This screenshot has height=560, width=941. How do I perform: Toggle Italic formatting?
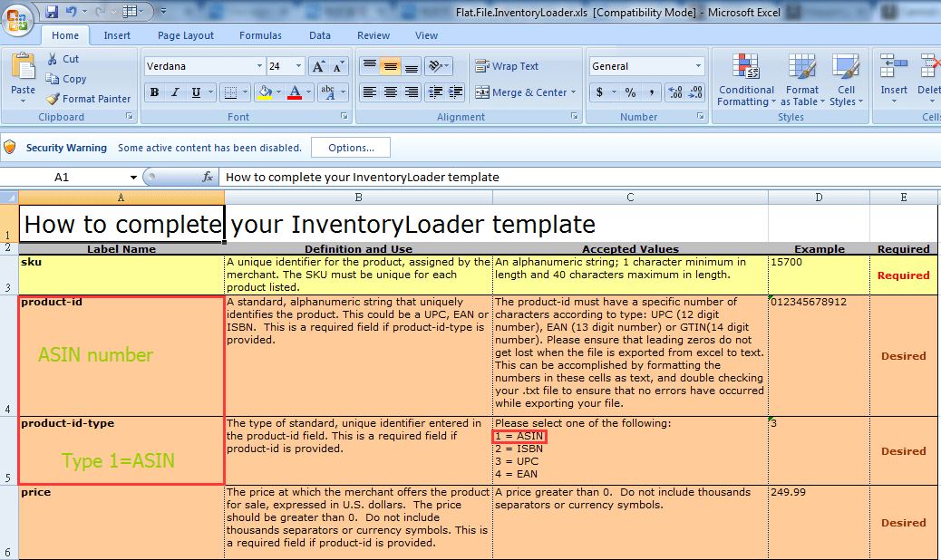coord(175,92)
